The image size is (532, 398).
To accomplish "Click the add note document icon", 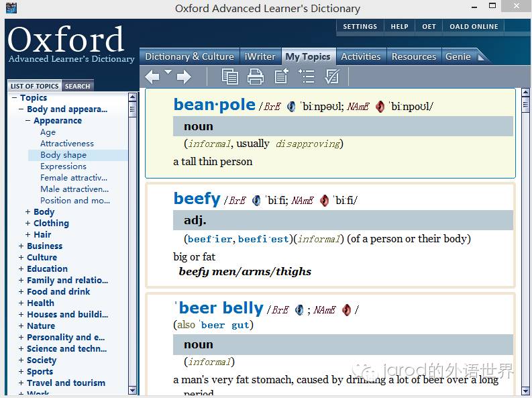I will tap(281, 76).
